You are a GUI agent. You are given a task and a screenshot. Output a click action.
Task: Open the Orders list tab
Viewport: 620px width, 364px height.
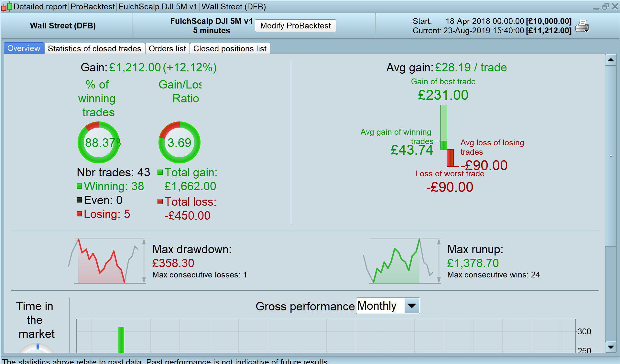click(x=167, y=48)
